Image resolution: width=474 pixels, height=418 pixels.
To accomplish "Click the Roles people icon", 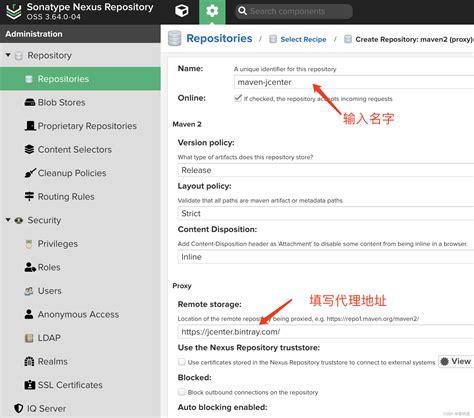I will tap(30, 267).
